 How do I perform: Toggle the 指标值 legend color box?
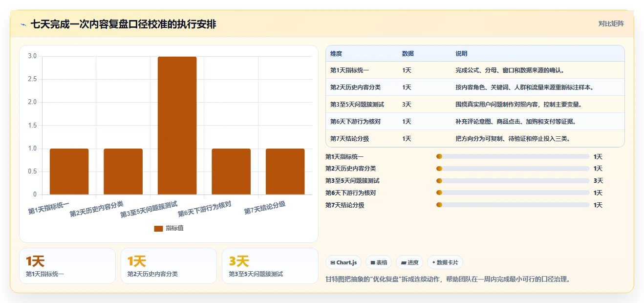tap(158, 228)
